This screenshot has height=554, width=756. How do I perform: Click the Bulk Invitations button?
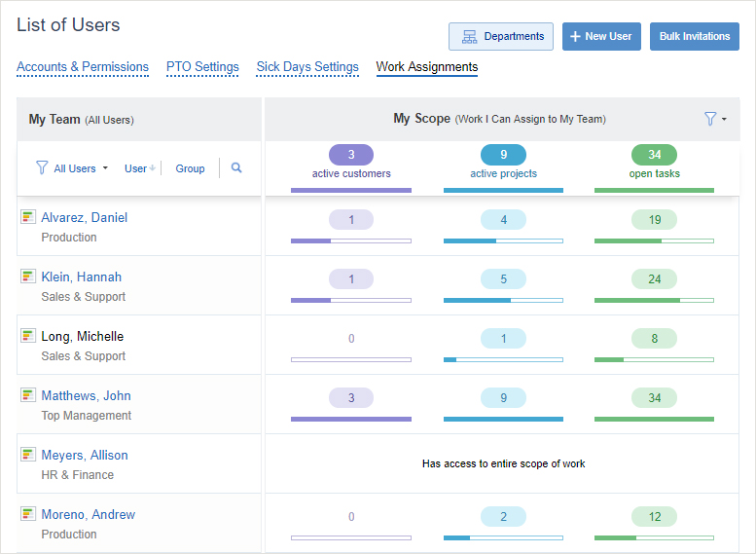tap(694, 37)
